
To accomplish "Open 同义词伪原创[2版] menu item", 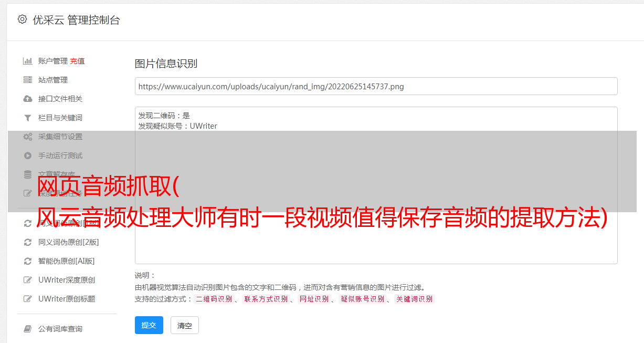I will 69,242.
